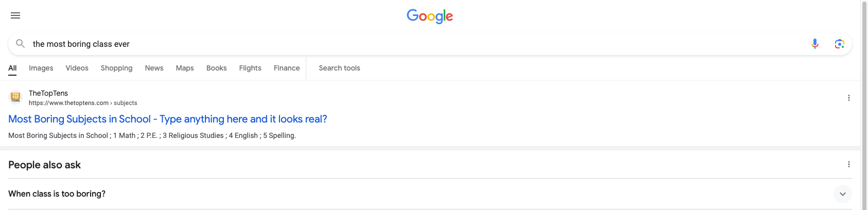Expand "When class is too boring?" question

[842, 194]
